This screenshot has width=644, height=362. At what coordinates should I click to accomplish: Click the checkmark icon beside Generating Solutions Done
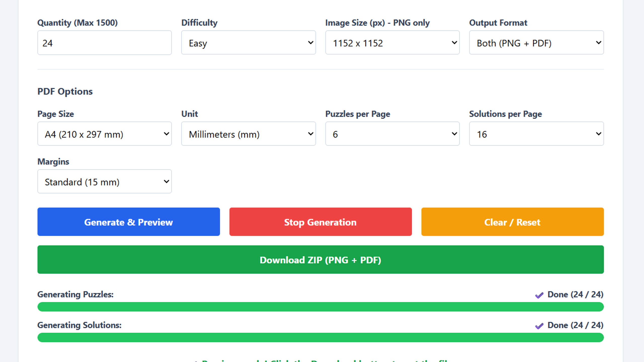(x=539, y=326)
